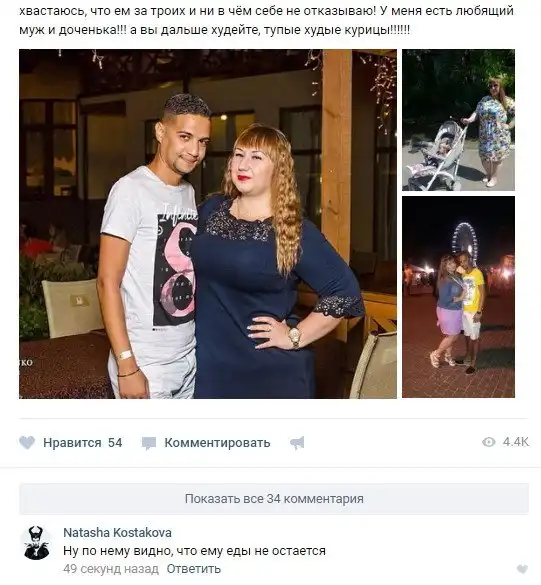Click the speech bubble comment icon

[x=148, y=443]
